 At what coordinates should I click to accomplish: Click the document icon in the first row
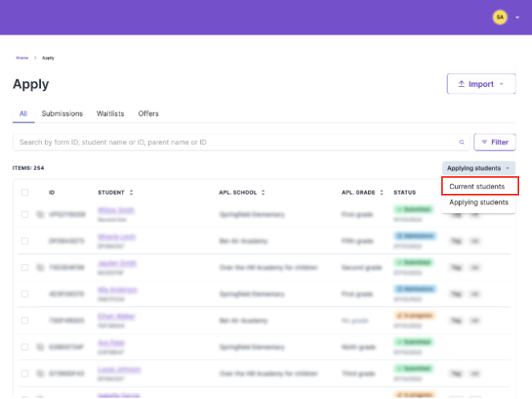tap(40, 213)
